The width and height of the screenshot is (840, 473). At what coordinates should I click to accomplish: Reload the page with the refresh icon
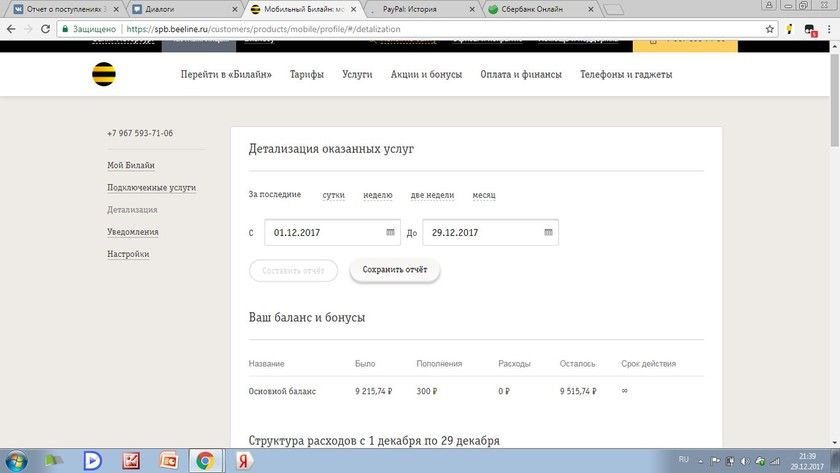point(46,29)
